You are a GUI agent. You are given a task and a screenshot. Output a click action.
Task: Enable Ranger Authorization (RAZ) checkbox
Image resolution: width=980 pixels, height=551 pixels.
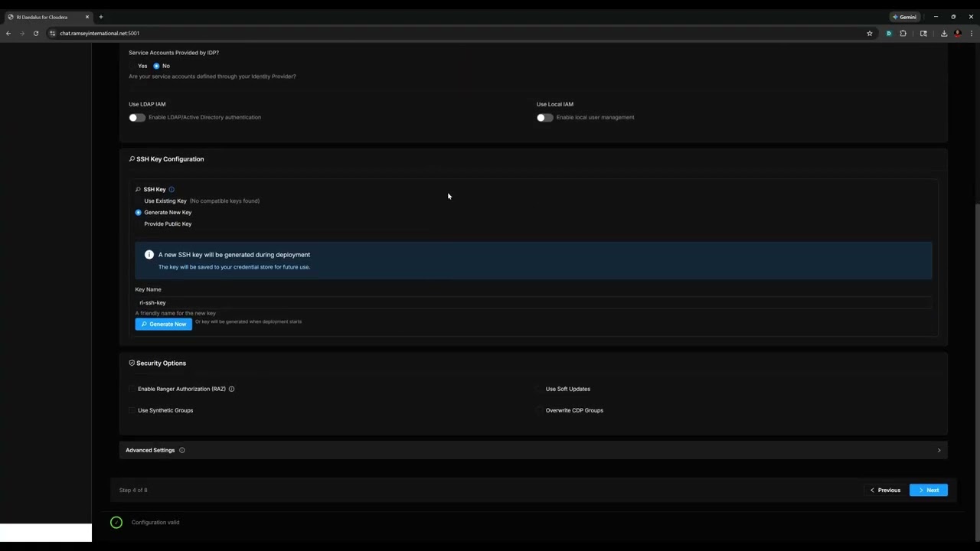pos(132,389)
